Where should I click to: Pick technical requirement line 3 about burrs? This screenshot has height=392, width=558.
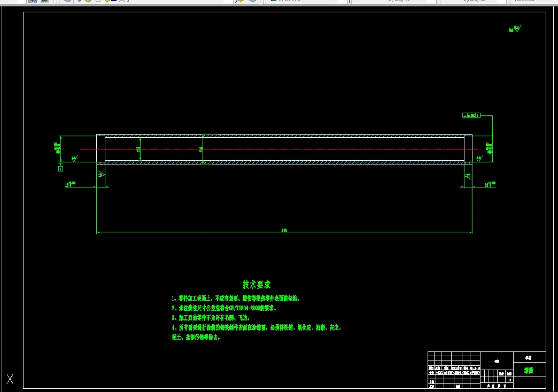[211, 318]
